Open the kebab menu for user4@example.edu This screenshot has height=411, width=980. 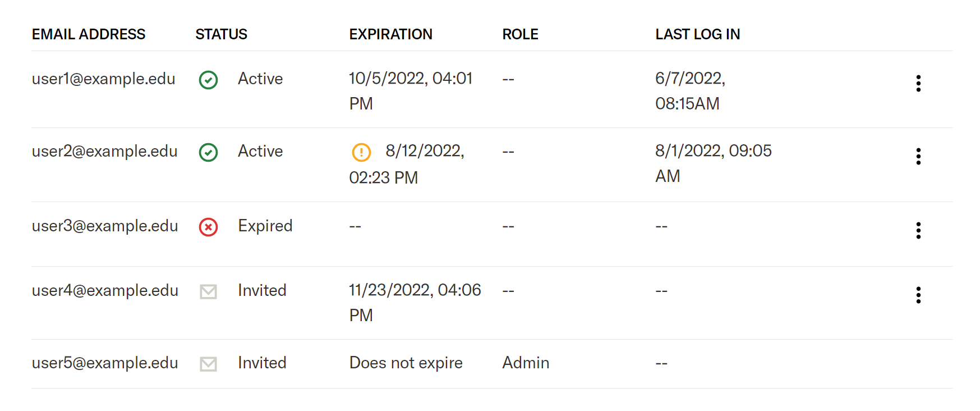click(x=918, y=295)
